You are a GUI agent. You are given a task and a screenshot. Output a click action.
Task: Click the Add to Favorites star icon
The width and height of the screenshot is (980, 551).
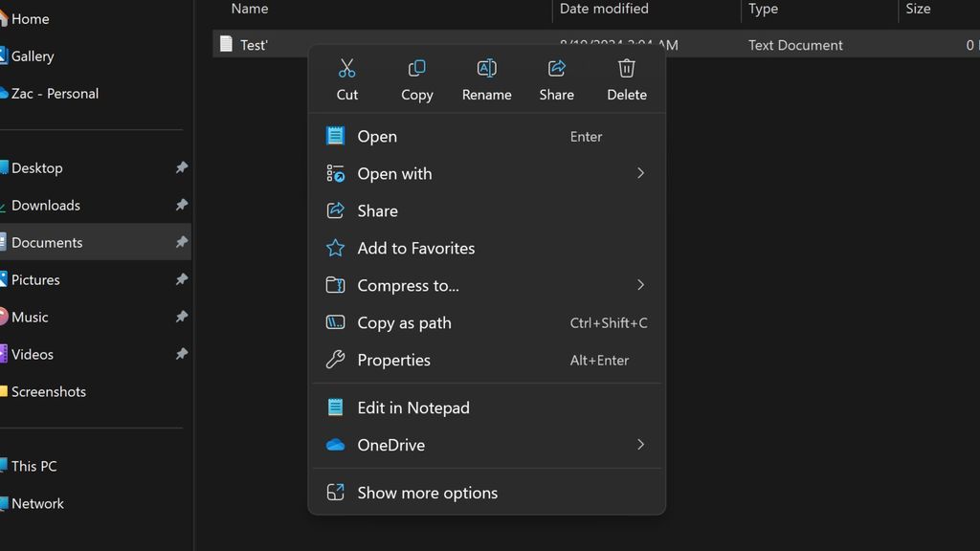(x=335, y=248)
